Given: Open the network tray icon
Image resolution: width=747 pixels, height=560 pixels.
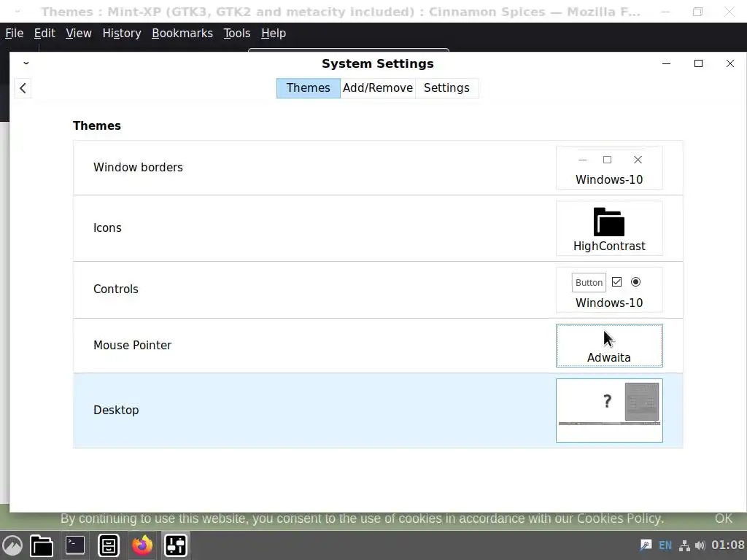Looking at the screenshot, I should pyautogui.click(x=684, y=545).
